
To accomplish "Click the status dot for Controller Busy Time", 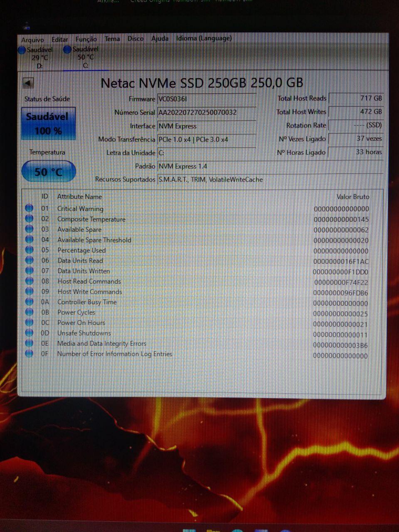I will pyautogui.click(x=29, y=302).
